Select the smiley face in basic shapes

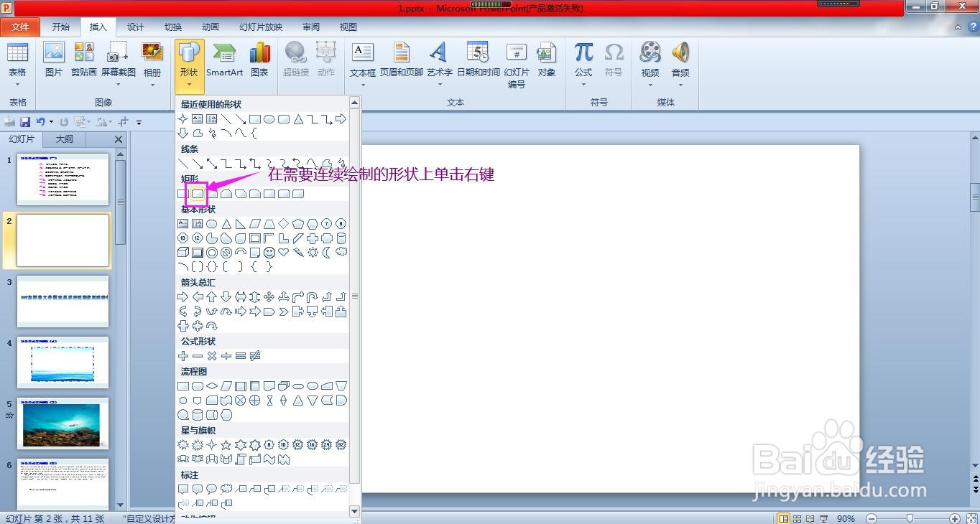click(269, 253)
